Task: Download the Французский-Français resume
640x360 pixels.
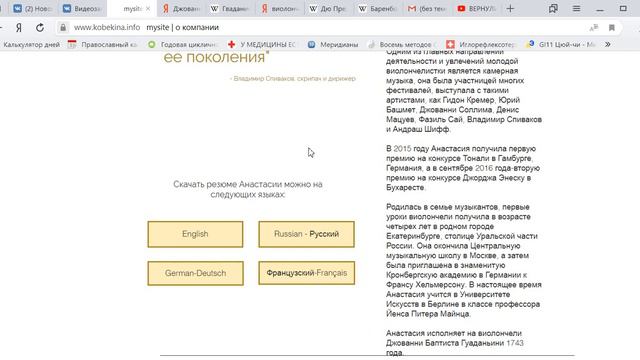Action: (x=307, y=273)
